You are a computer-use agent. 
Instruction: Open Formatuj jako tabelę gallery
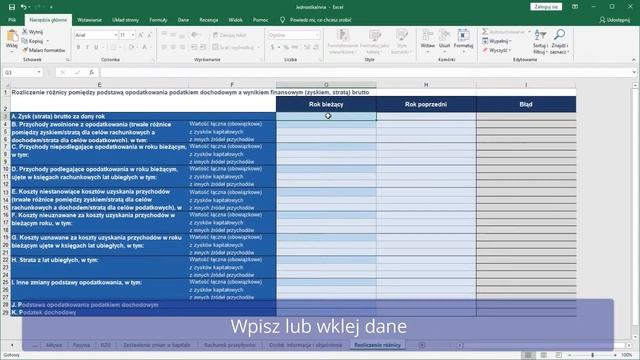click(374, 42)
